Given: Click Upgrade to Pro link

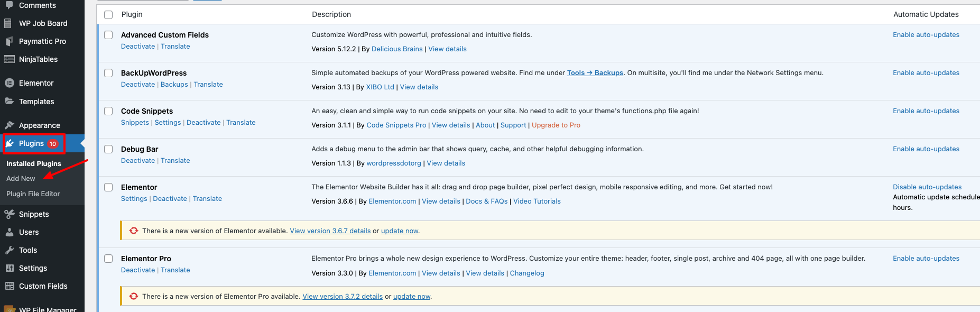Looking at the screenshot, I should click(556, 125).
